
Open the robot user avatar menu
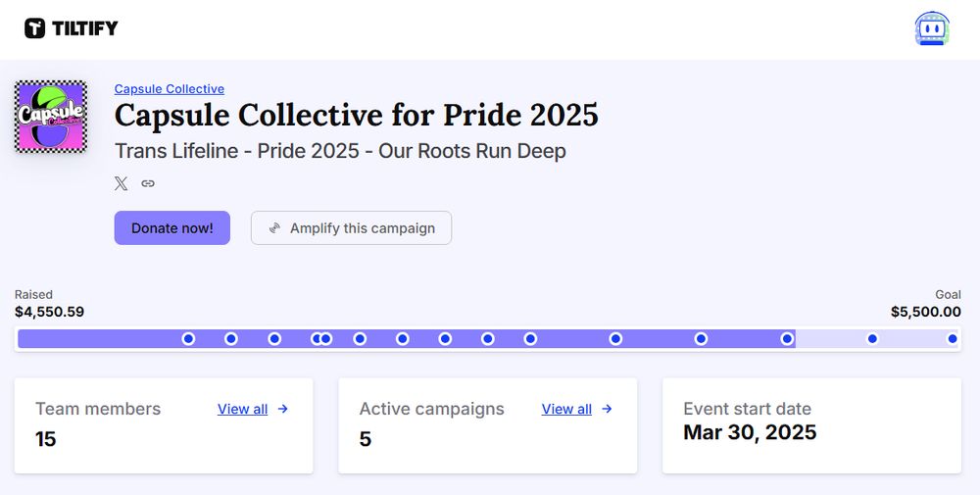[x=932, y=28]
